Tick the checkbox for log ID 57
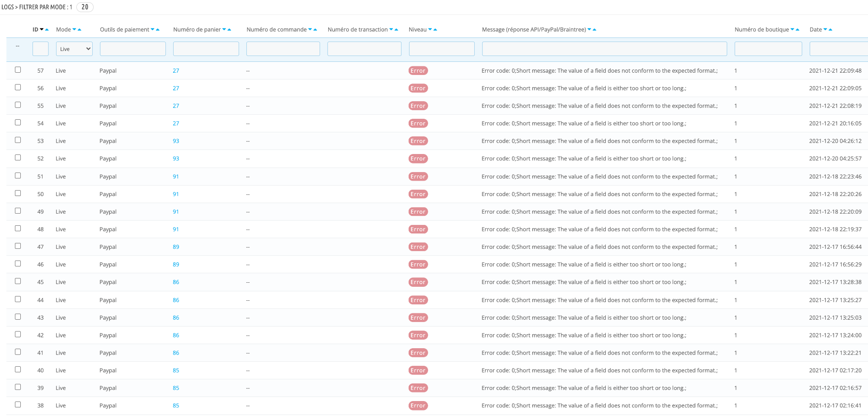 click(x=18, y=70)
